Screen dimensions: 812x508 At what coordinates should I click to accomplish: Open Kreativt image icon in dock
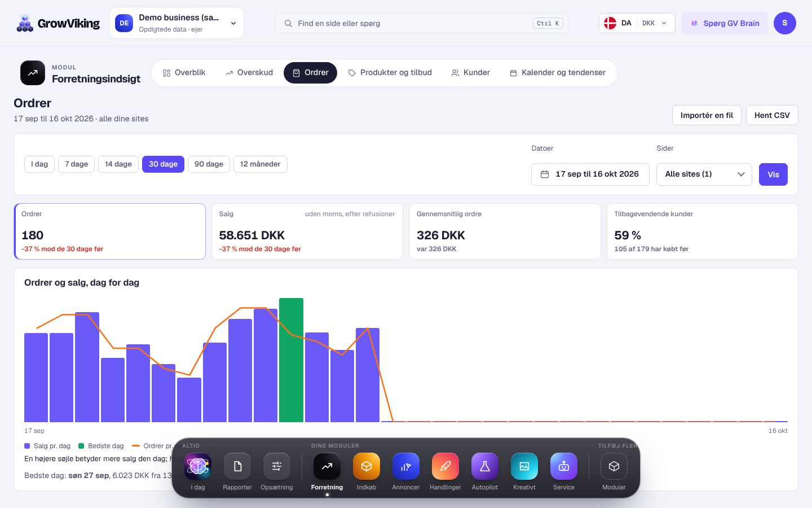[x=524, y=466]
